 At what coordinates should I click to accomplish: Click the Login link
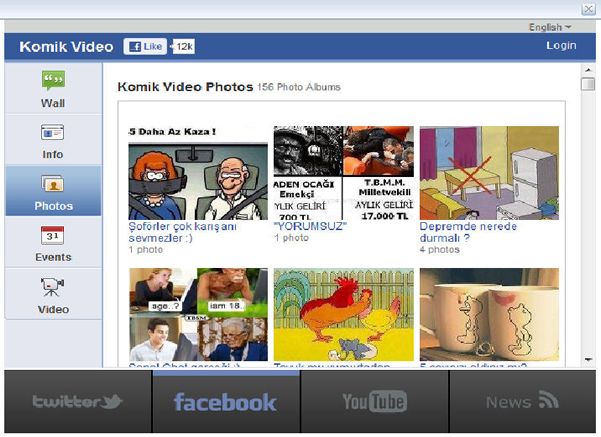click(561, 46)
